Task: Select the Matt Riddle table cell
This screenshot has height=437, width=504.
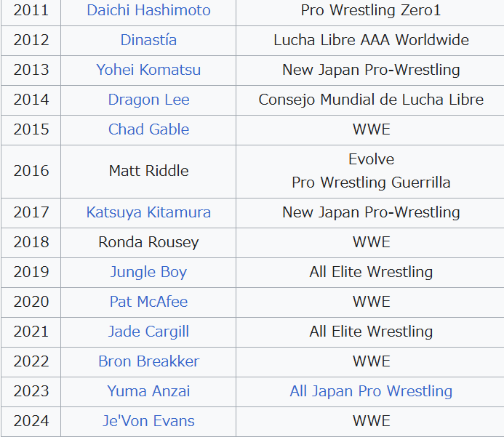Action: click(x=148, y=172)
